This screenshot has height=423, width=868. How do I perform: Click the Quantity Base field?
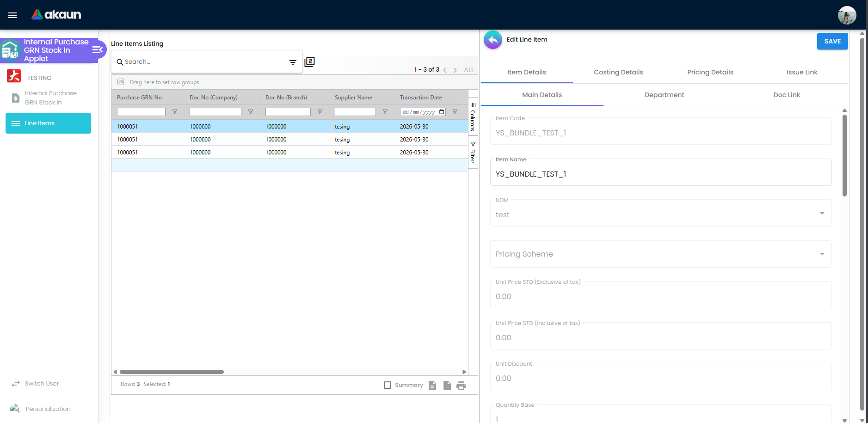(x=661, y=414)
